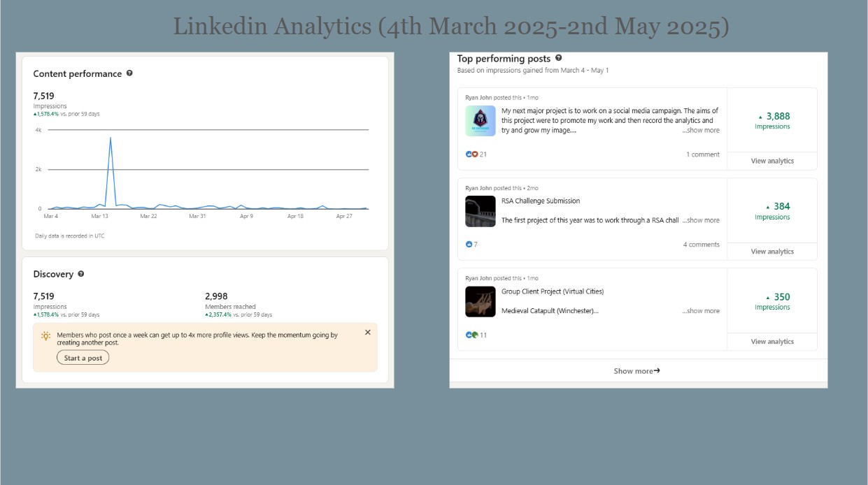Click the Start a post button
This screenshot has width=868, height=485.
pos(83,358)
